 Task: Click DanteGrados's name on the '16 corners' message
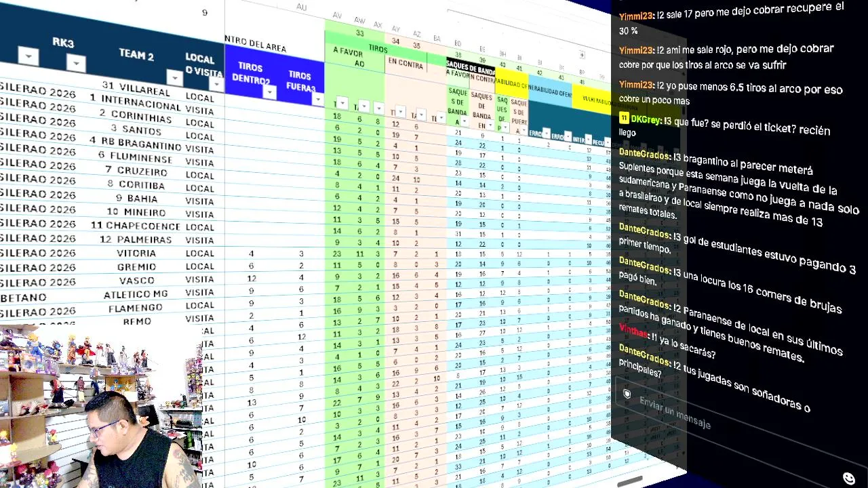coord(644,265)
